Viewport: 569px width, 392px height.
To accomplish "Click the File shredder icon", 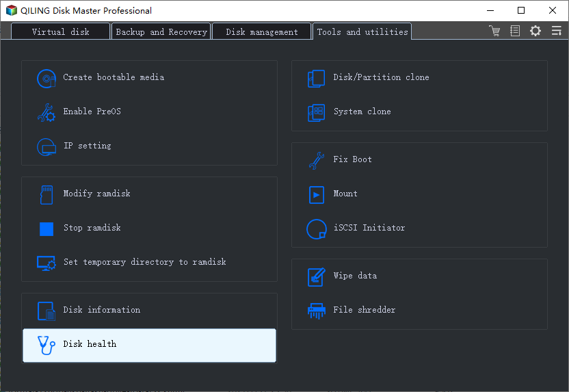I will [317, 311].
